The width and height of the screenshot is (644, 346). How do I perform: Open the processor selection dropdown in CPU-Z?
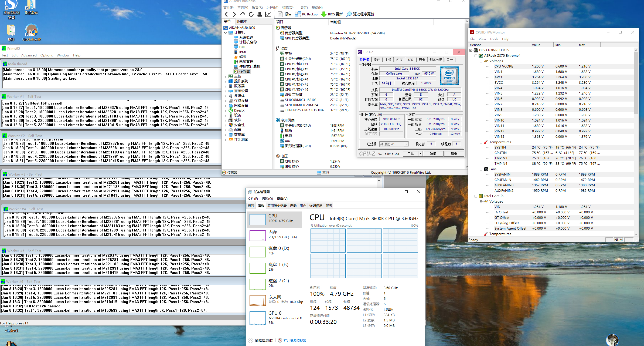pos(406,144)
